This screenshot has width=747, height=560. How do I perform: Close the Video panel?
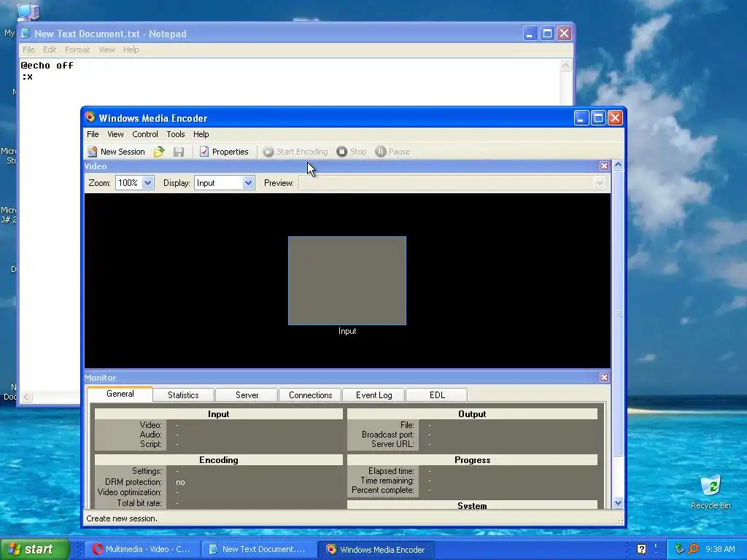click(604, 166)
